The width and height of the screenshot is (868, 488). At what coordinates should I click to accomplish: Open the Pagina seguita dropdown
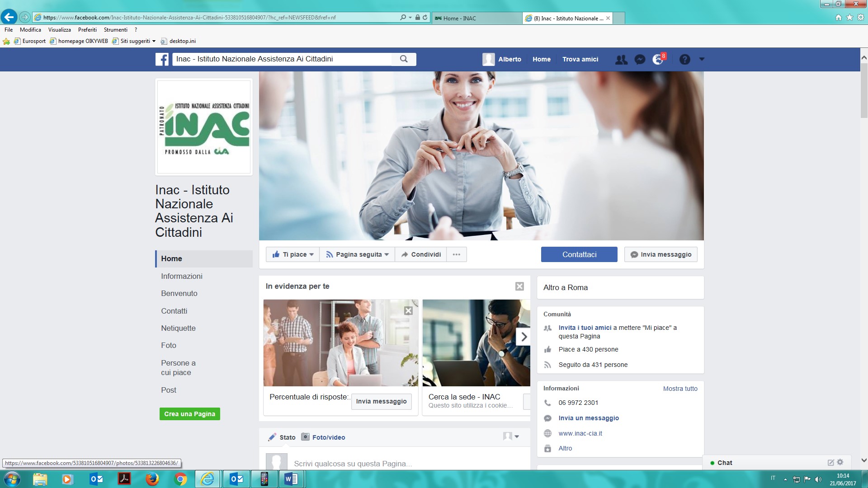coord(357,254)
